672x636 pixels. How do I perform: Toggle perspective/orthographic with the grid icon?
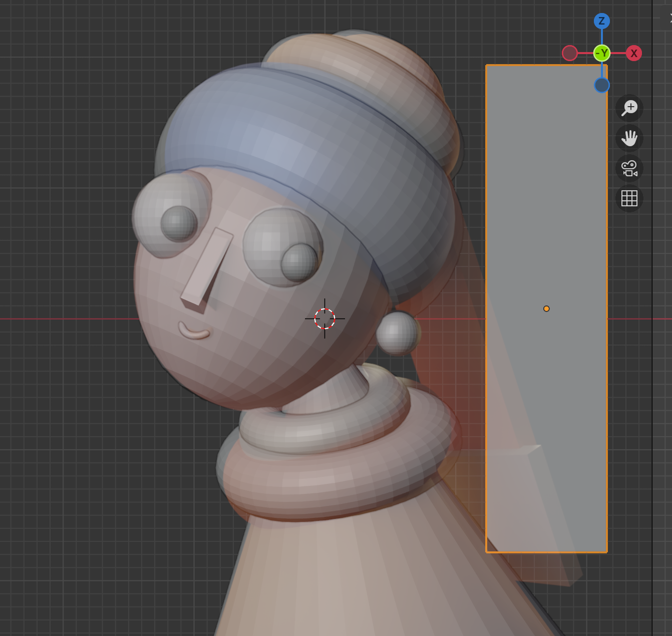pyautogui.click(x=629, y=198)
